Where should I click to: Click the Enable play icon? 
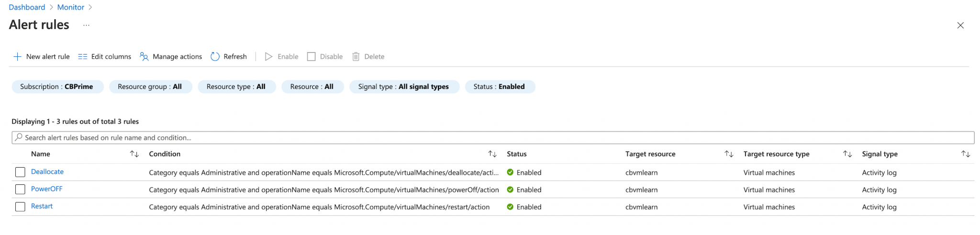(269, 57)
